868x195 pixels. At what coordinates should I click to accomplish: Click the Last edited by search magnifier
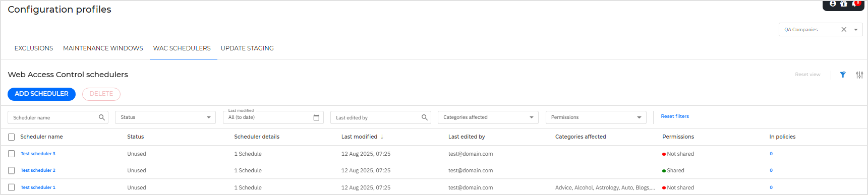[x=425, y=117]
